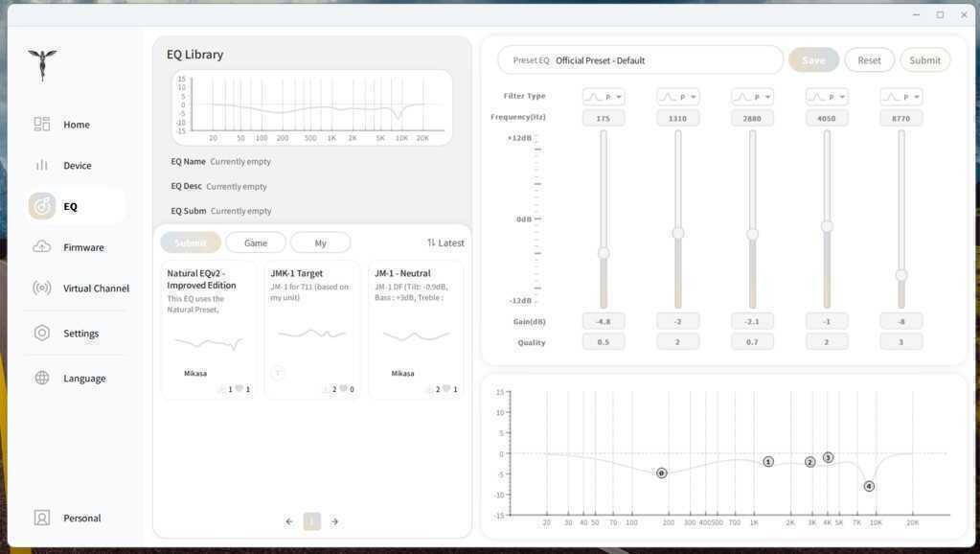
Task: Click the Device bars icon in sidebar
Action: pyautogui.click(x=42, y=165)
